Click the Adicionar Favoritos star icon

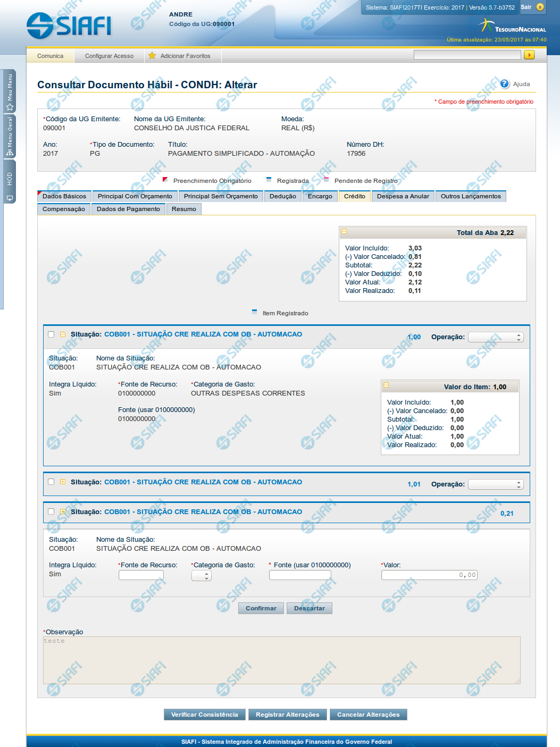(152, 56)
